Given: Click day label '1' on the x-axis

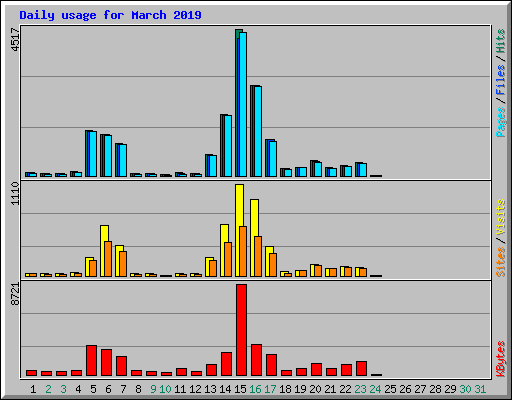Looking at the screenshot, I should [x=33, y=389].
